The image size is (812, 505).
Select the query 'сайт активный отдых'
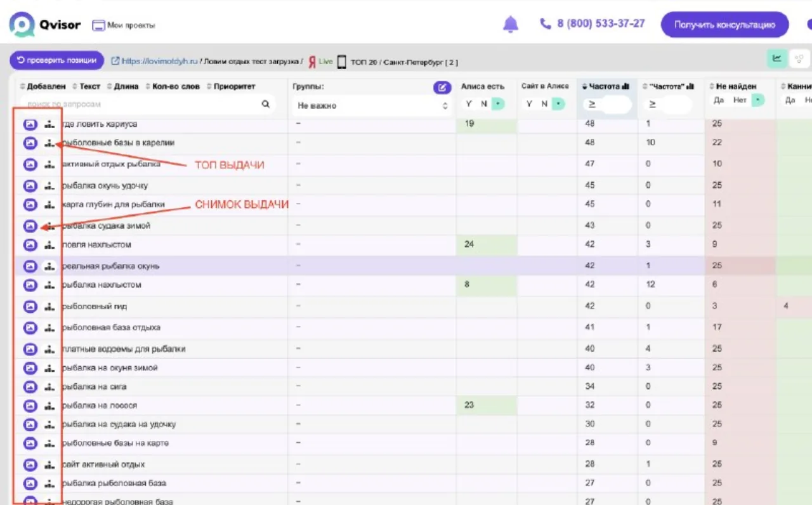click(x=104, y=464)
